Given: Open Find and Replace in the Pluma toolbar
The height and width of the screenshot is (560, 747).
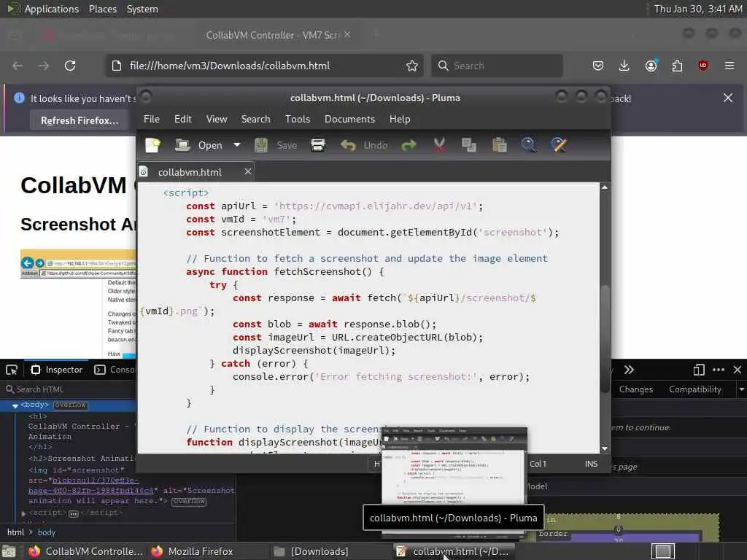Looking at the screenshot, I should tap(559, 145).
